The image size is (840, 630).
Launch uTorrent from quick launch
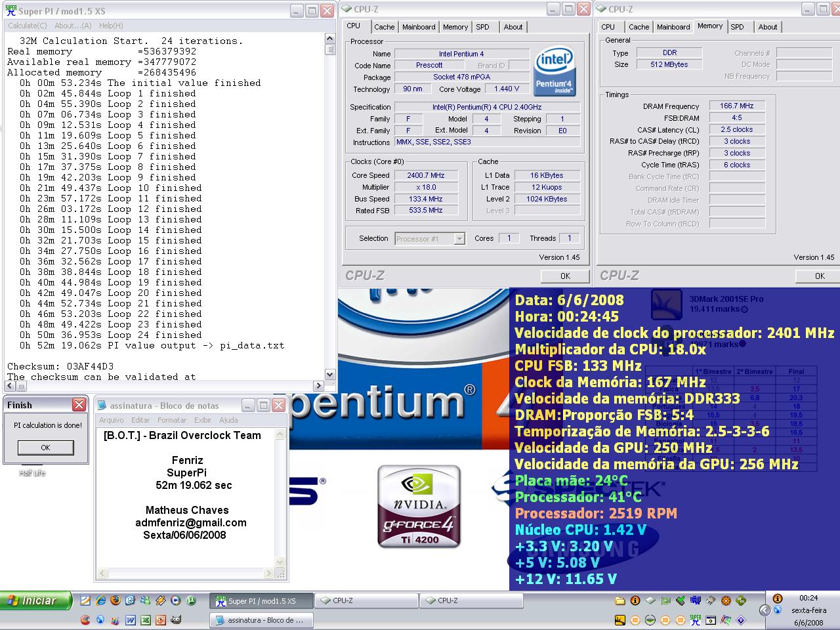[x=191, y=600]
